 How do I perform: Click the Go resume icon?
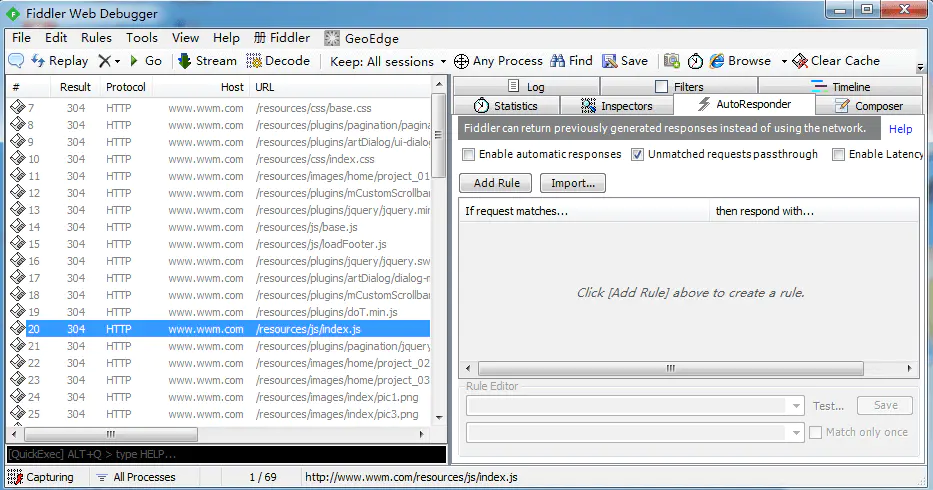[x=134, y=61]
